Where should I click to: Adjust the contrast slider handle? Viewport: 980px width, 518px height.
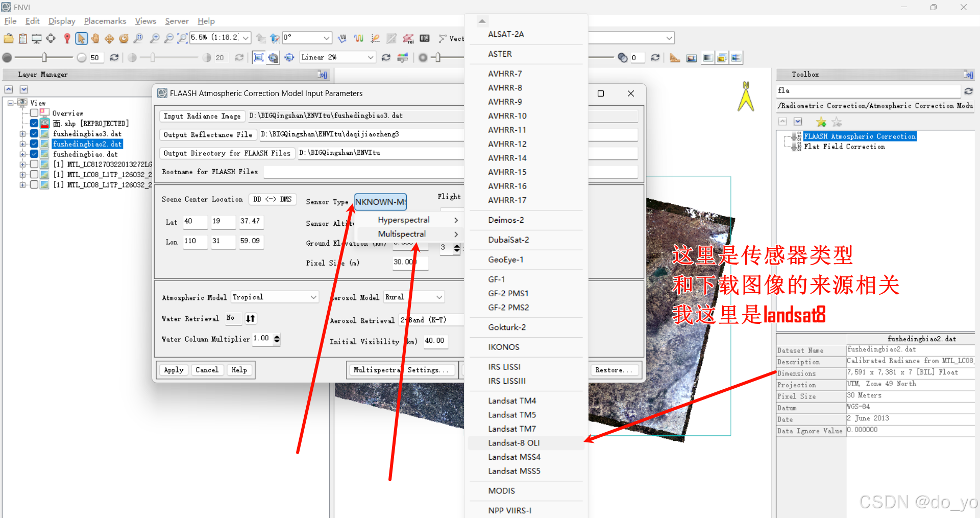click(x=152, y=57)
